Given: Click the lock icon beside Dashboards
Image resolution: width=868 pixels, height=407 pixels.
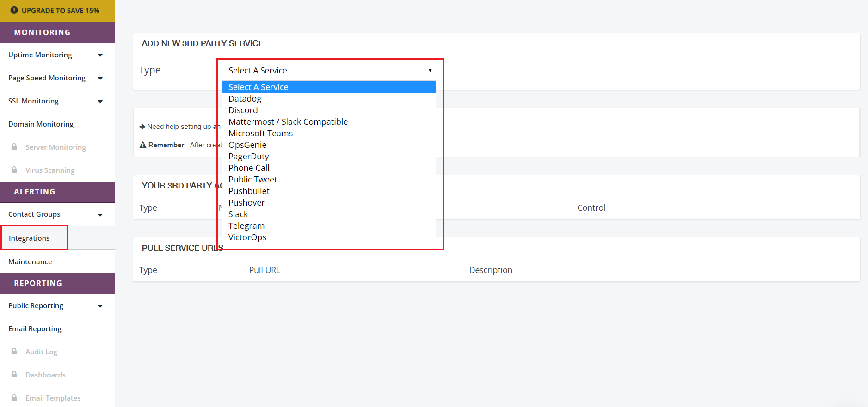Looking at the screenshot, I should 14,374.
